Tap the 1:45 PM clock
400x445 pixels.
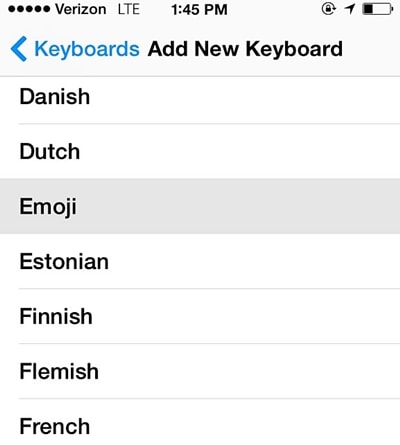click(x=199, y=10)
